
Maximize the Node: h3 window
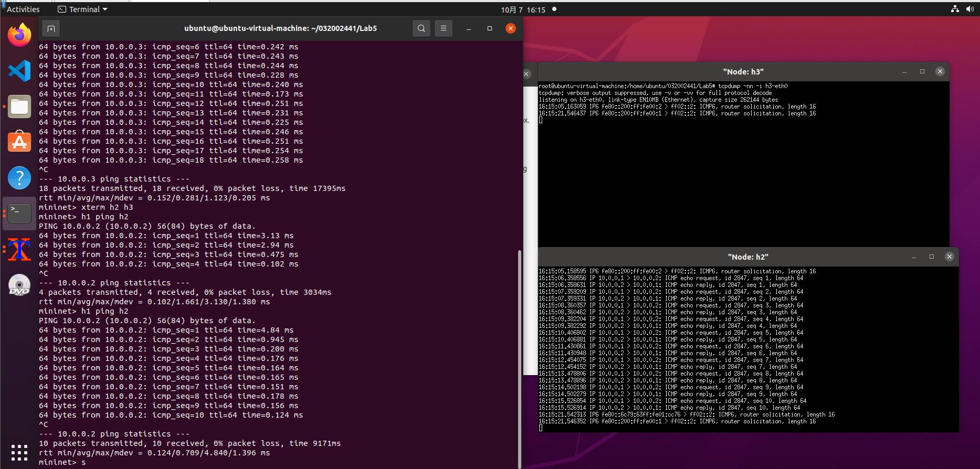(x=922, y=71)
